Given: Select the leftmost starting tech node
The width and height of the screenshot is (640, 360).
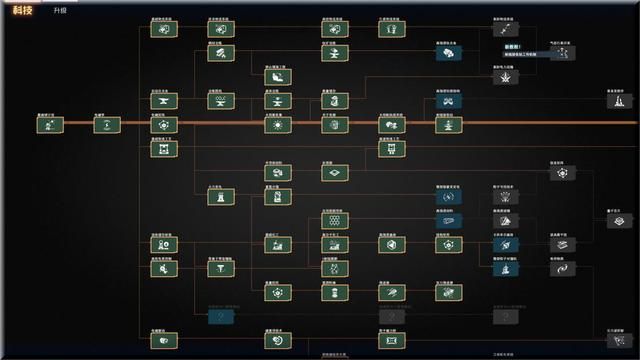Looking at the screenshot, I should 50,125.
